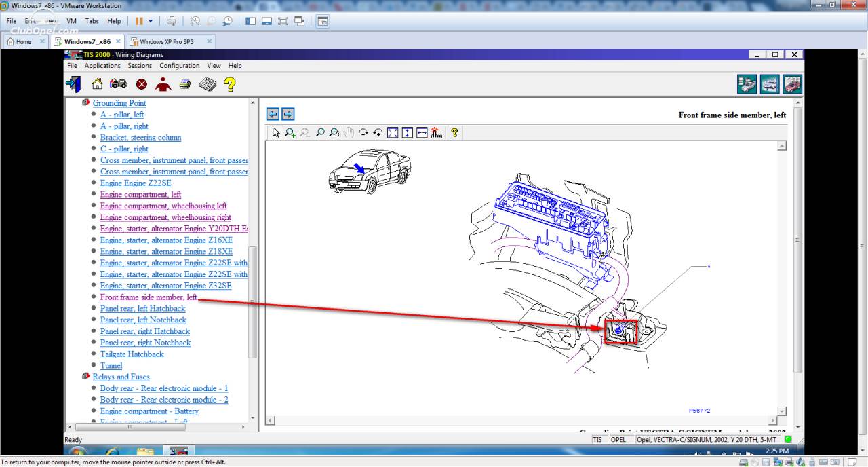
Task: Open the TIS 2000 Help menu
Action: click(235, 66)
